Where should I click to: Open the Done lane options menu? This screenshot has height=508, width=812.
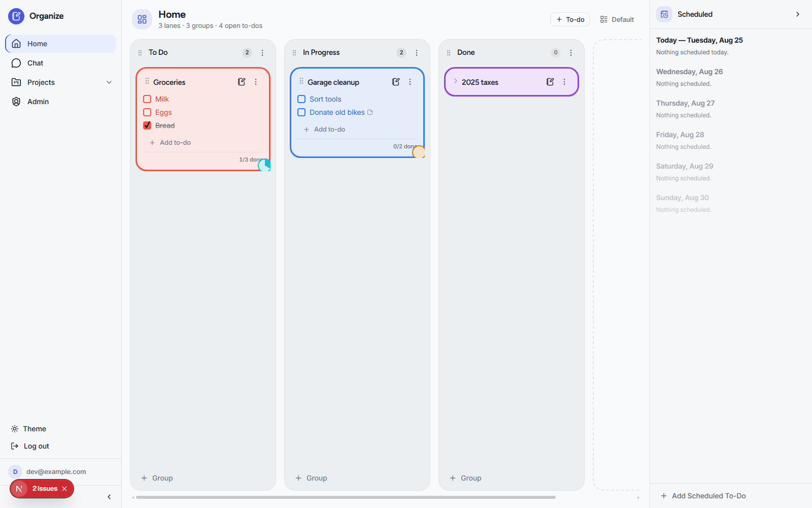(571, 53)
